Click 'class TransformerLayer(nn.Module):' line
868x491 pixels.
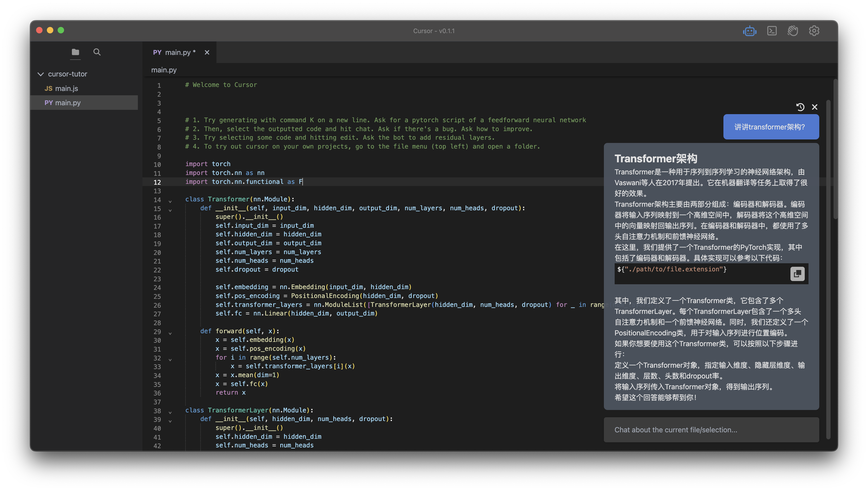tap(249, 410)
